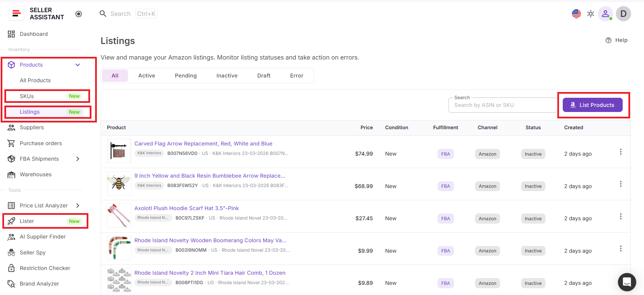Click the List Products button
644x295 pixels.
click(593, 105)
